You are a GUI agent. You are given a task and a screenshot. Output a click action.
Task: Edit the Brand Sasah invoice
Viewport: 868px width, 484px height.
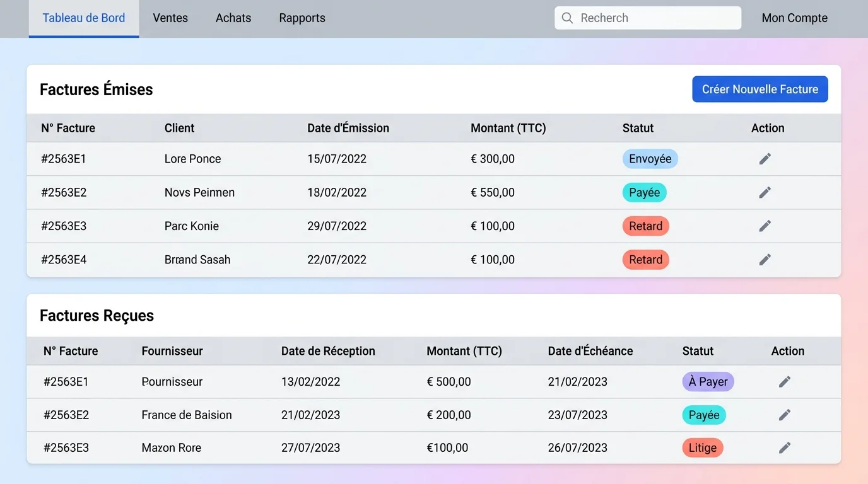[x=765, y=259]
